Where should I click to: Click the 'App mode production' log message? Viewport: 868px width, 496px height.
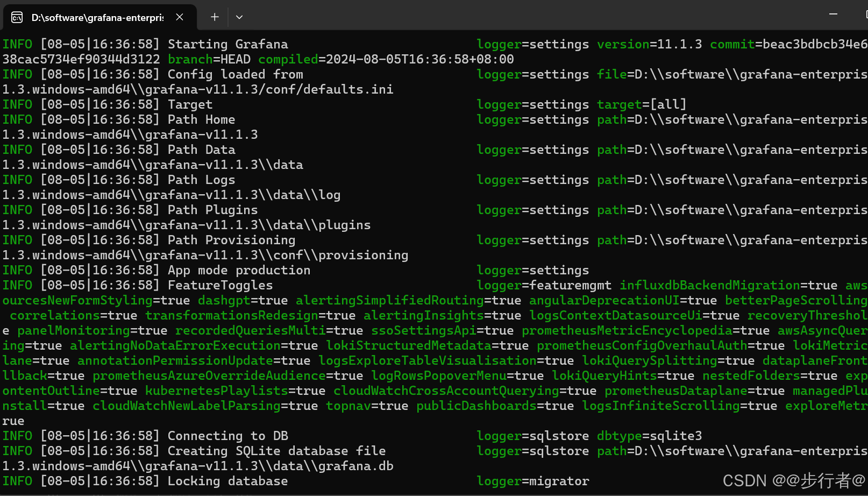coord(239,270)
